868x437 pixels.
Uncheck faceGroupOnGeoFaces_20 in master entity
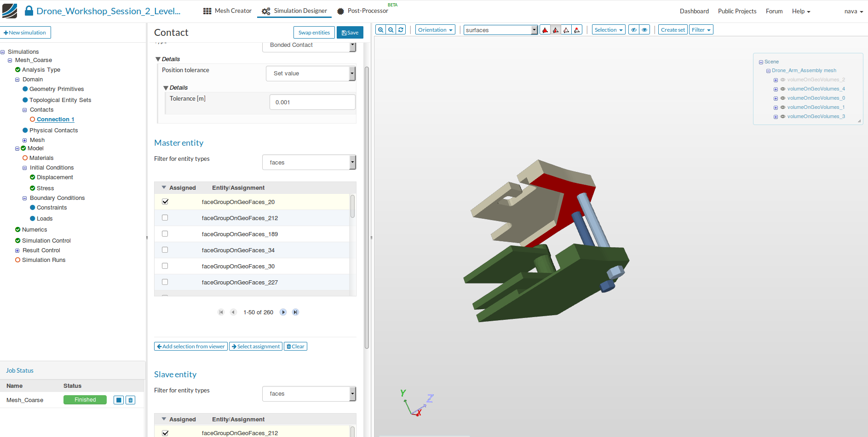coord(165,202)
